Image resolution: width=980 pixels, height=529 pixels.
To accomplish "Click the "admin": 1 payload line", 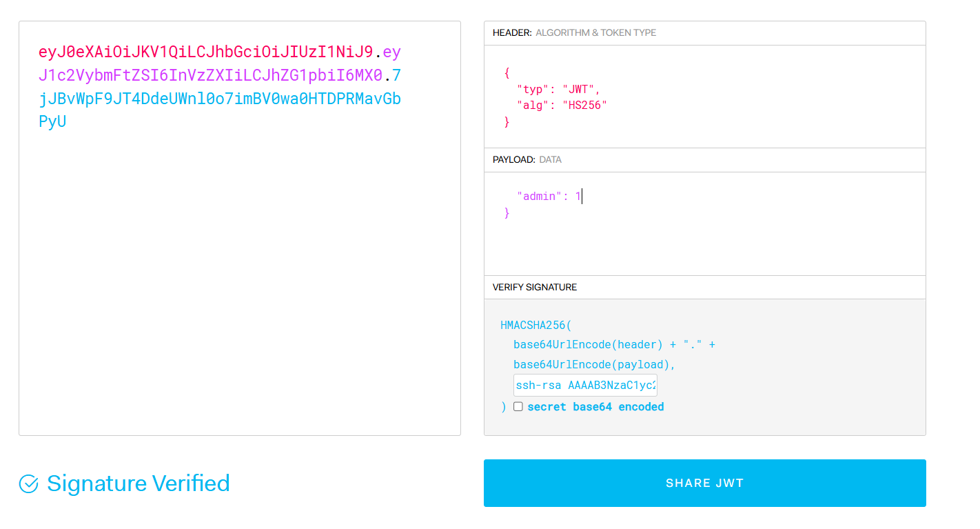I will tap(549, 197).
